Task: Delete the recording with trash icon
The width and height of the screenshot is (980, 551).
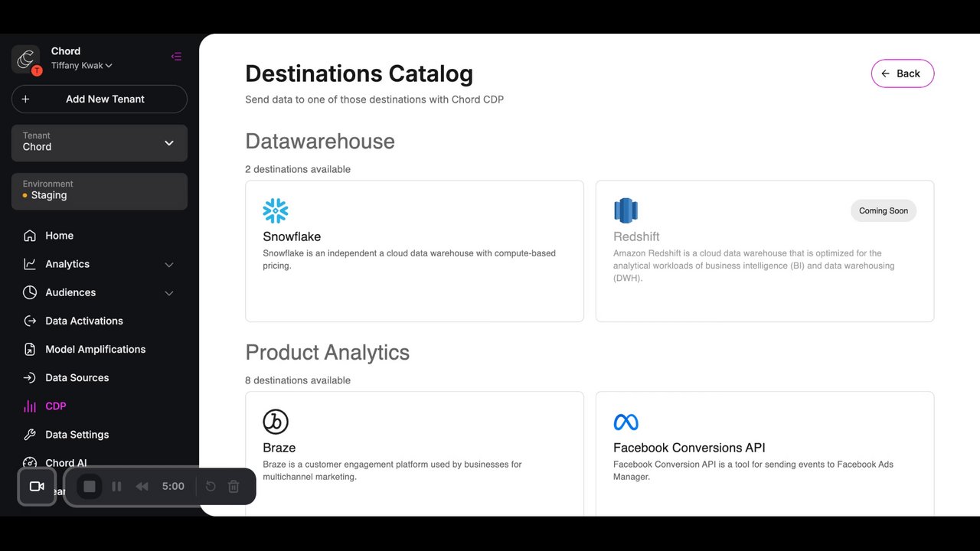Action: click(234, 487)
